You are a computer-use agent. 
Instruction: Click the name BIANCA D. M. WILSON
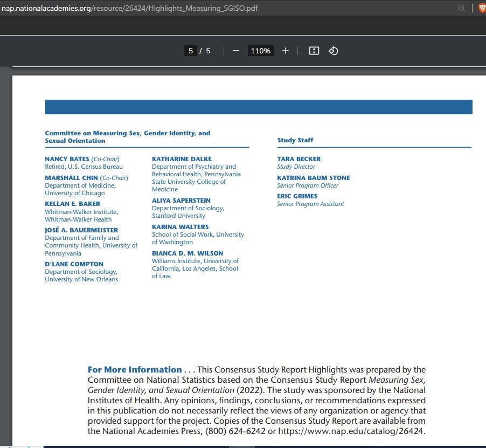(188, 253)
